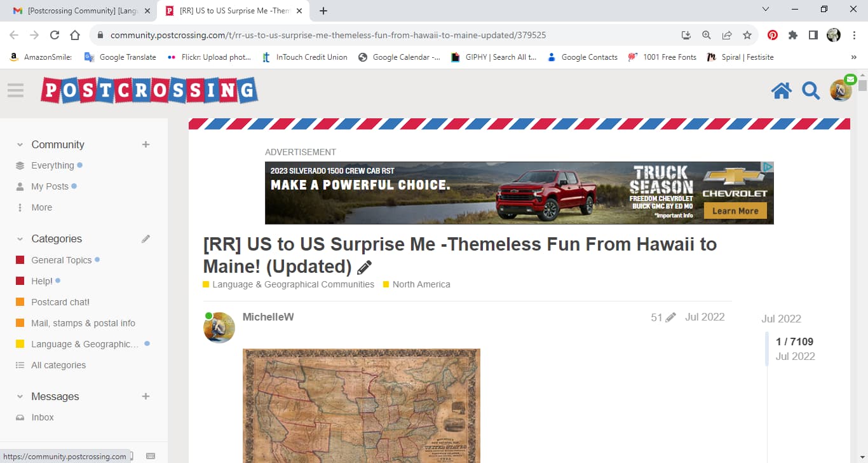Open the Postcard chat! category
Screen dimensions: 868x463
[60, 302]
